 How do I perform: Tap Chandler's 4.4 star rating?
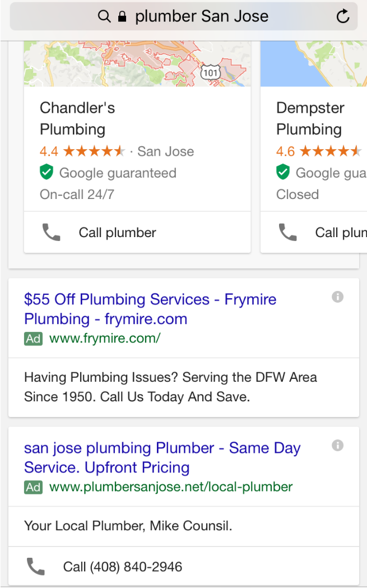(82, 151)
